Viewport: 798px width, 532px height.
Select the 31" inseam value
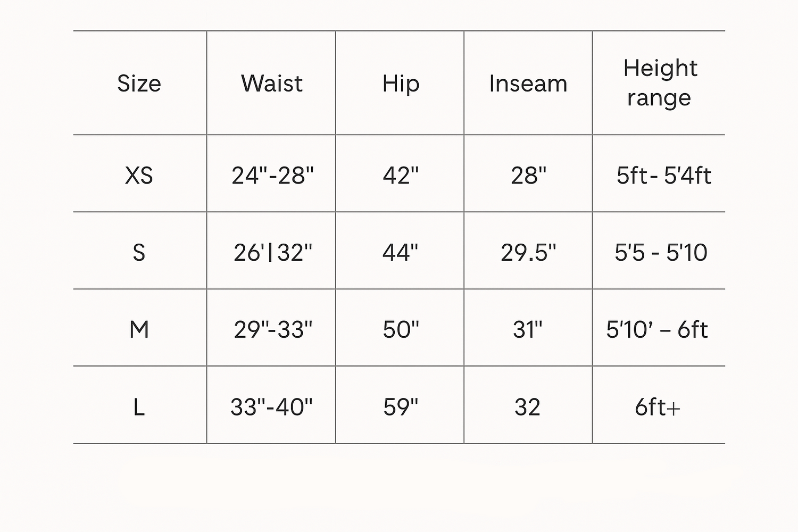tap(528, 329)
